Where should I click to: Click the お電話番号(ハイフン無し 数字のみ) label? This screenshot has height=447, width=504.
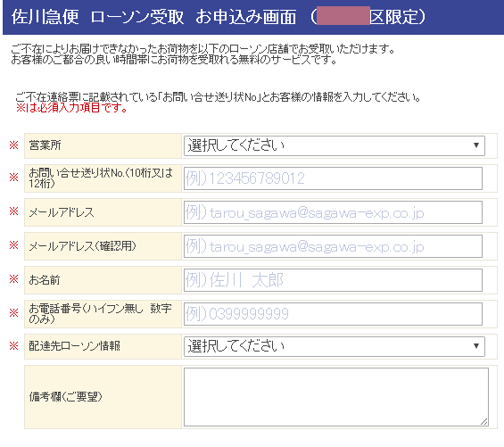(100, 313)
